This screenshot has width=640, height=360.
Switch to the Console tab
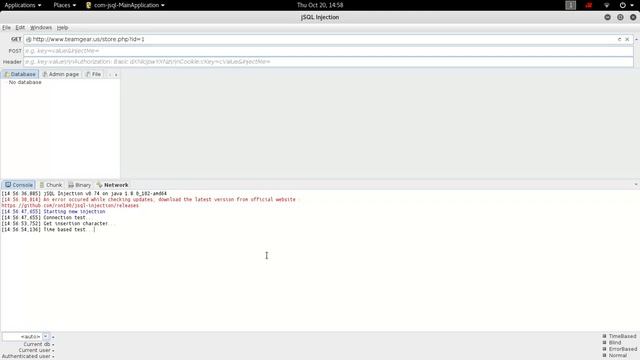19,185
